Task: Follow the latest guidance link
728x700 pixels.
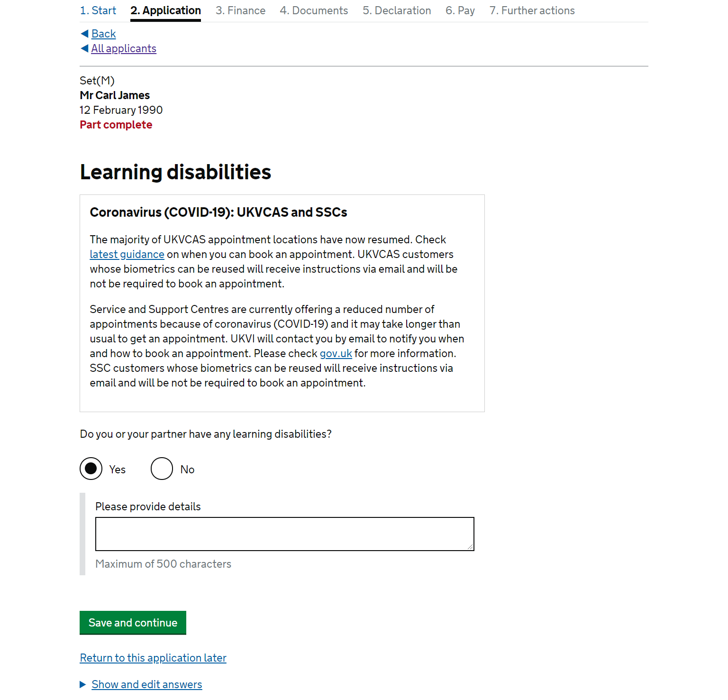Action: click(127, 254)
